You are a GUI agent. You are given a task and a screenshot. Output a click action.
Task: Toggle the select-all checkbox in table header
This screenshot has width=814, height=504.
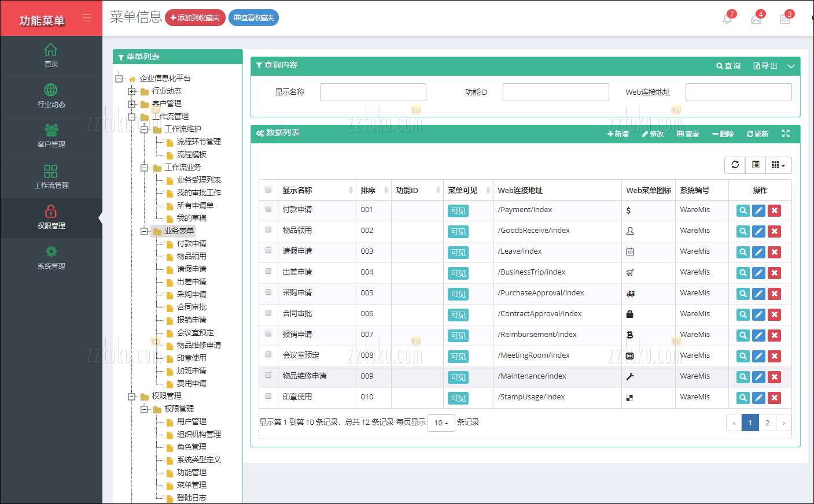coord(268,190)
